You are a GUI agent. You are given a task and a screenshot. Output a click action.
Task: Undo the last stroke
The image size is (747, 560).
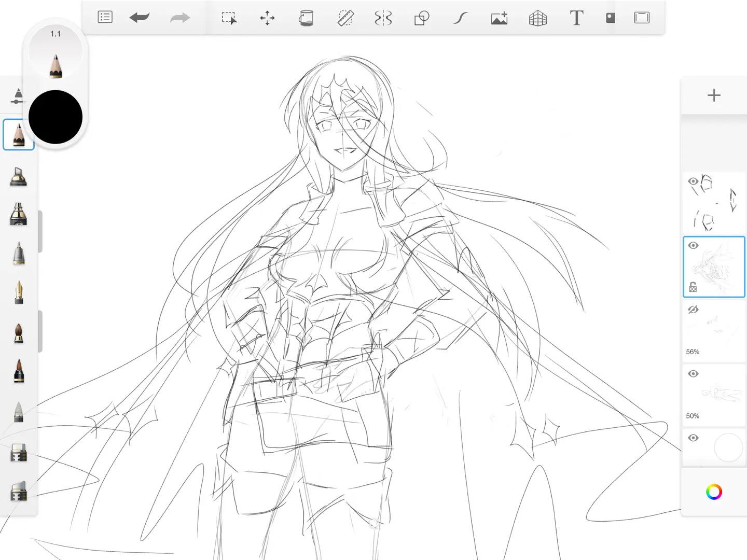pyautogui.click(x=140, y=18)
